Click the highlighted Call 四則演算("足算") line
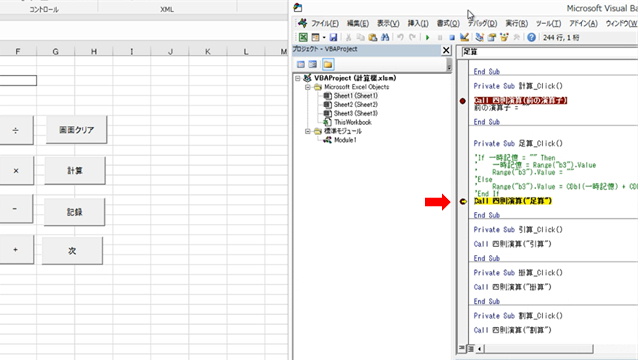 click(x=513, y=201)
